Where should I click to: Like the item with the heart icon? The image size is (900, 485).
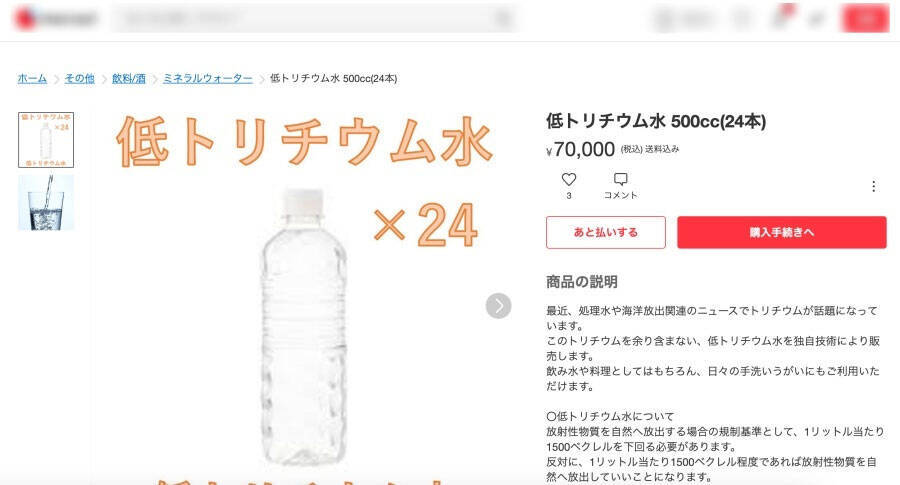tap(569, 180)
